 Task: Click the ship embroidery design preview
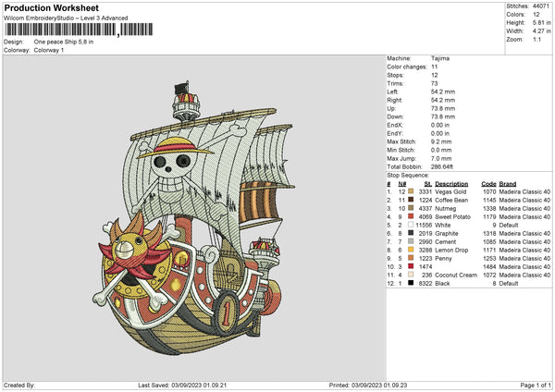click(x=193, y=217)
